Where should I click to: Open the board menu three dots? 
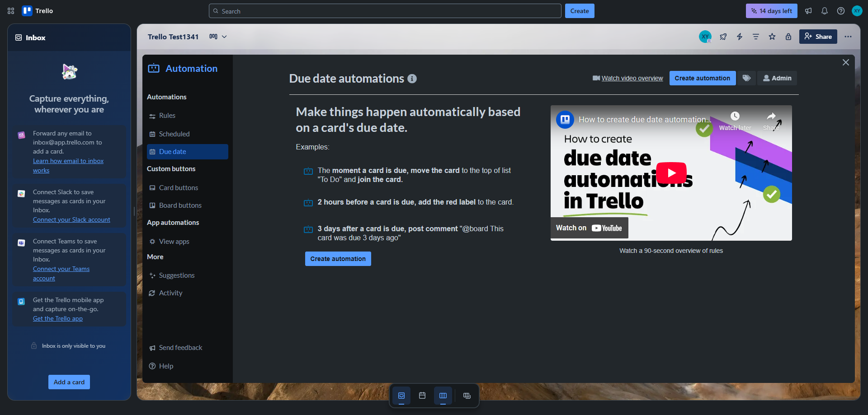848,37
